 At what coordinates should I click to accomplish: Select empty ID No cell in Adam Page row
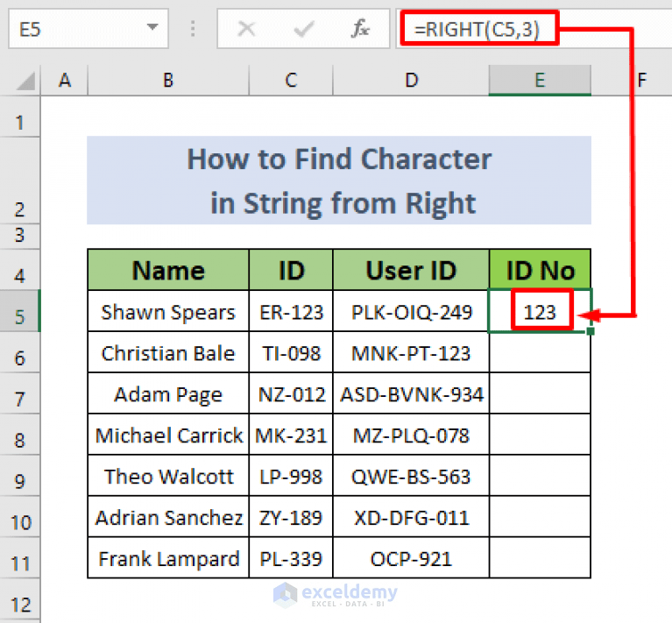(x=540, y=393)
